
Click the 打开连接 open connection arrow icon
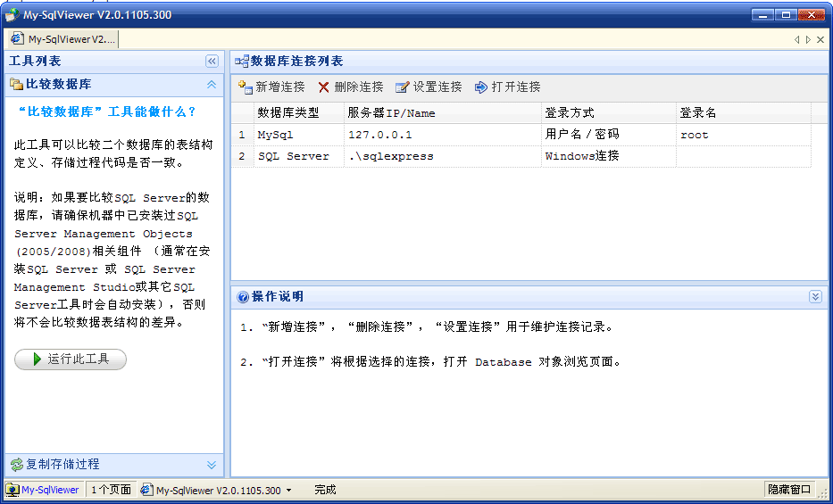click(481, 87)
